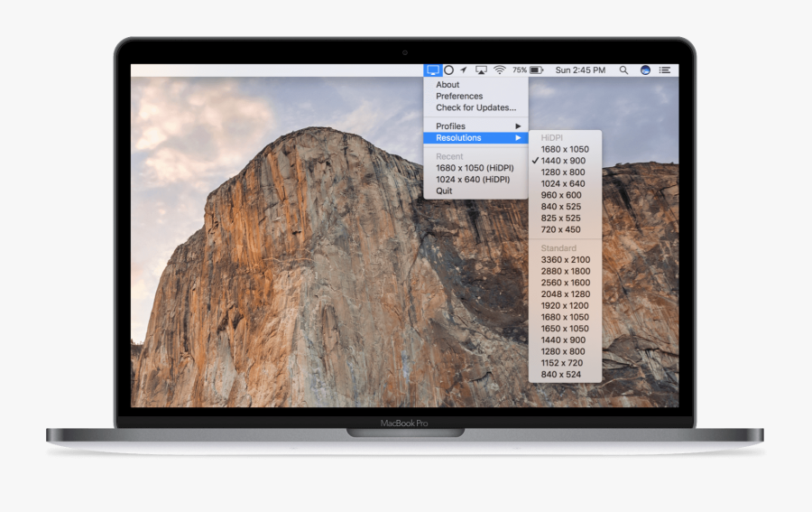Open Siri icon in menu bar
Viewport: 812px width, 512px height.
click(645, 70)
